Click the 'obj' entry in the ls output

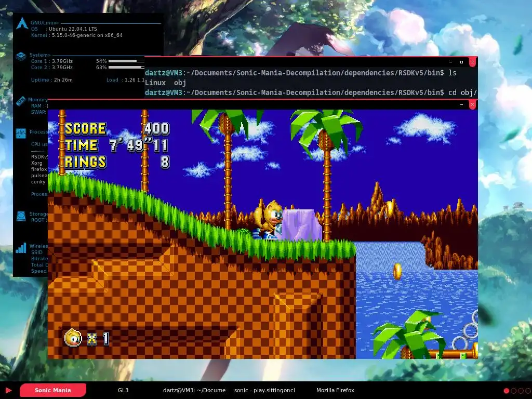click(180, 83)
